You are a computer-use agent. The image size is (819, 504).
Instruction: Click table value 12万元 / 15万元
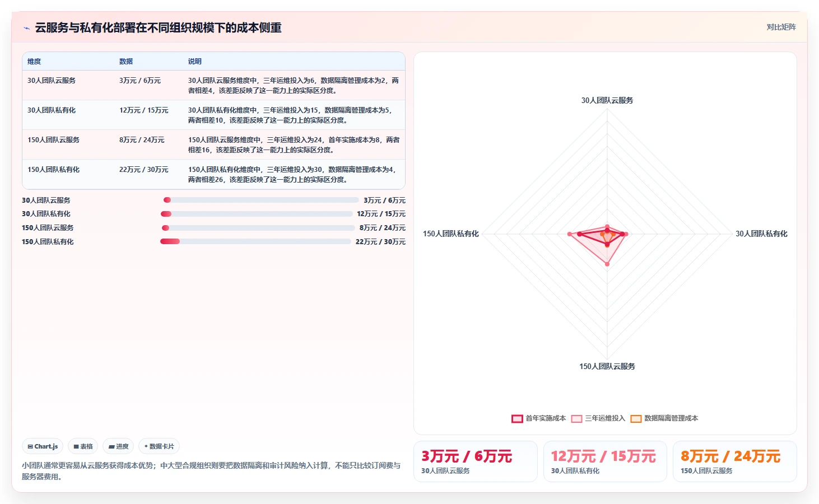click(x=144, y=110)
